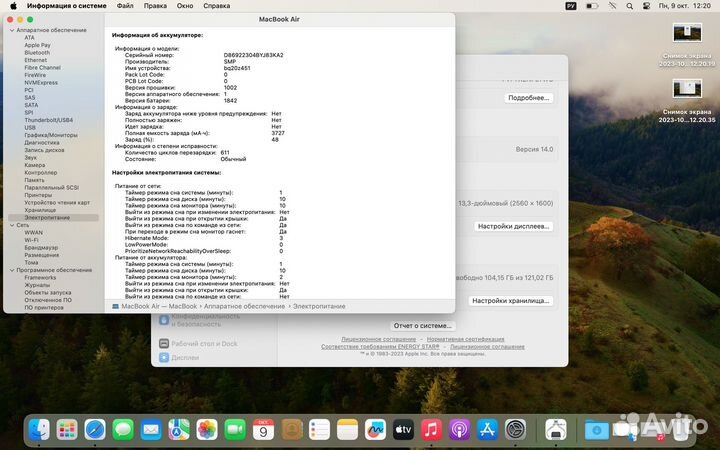Open the Правка menu

coord(155,6)
